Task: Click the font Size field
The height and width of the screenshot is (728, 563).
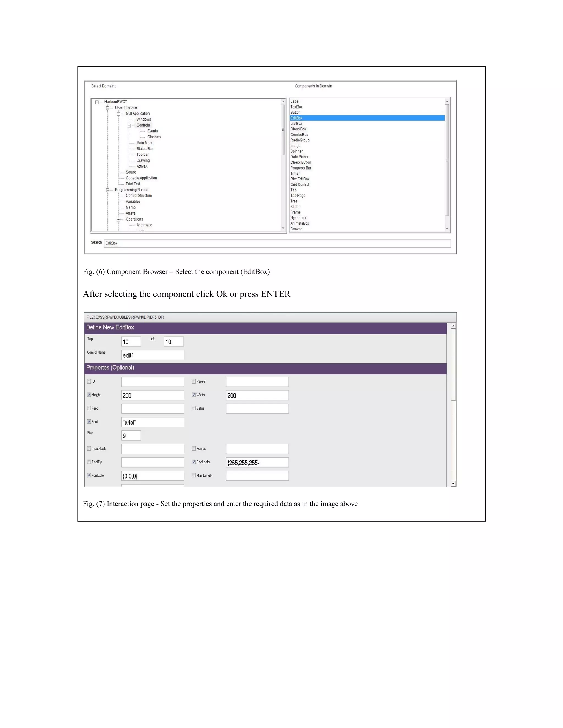Action: (x=131, y=436)
